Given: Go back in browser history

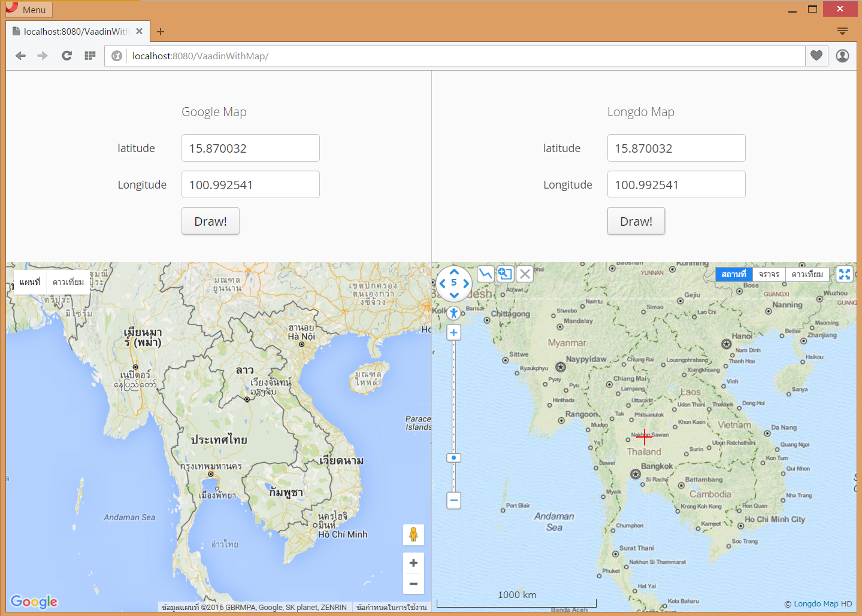Looking at the screenshot, I should point(20,56).
